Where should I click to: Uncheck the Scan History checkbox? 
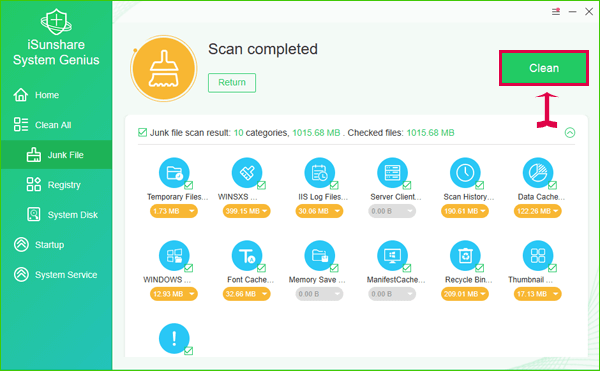pos(479,186)
